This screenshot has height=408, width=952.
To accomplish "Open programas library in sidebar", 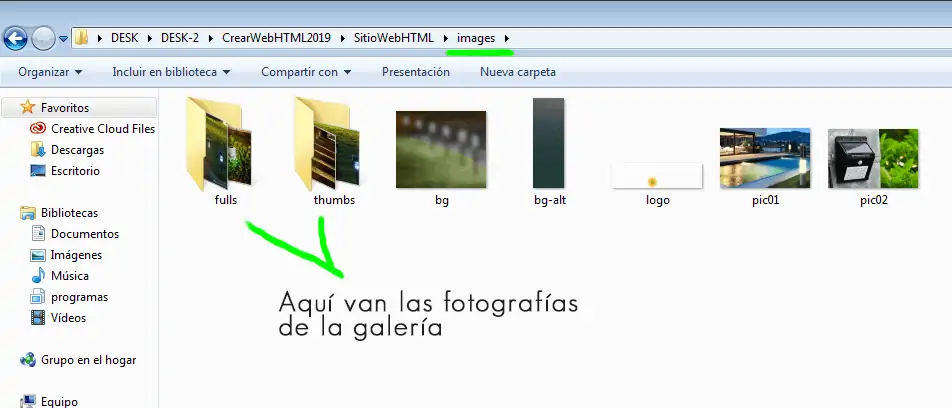I will (x=80, y=298).
